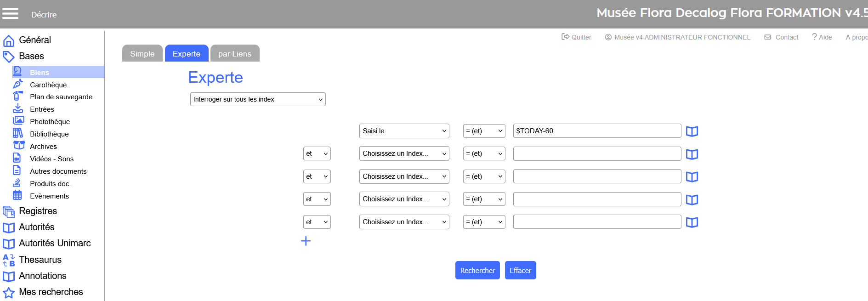This screenshot has height=301, width=868.
Task: Click the Thesaurus A-B icon
Action: (x=9, y=260)
